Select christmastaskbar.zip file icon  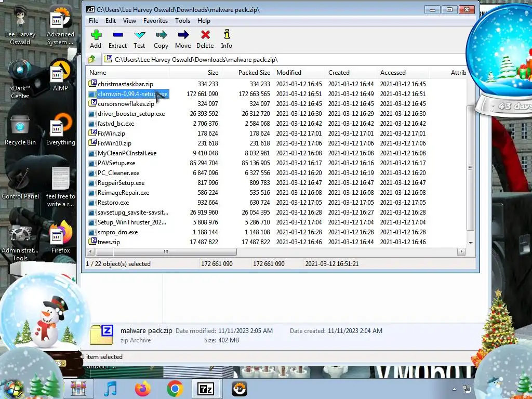click(92, 84)
